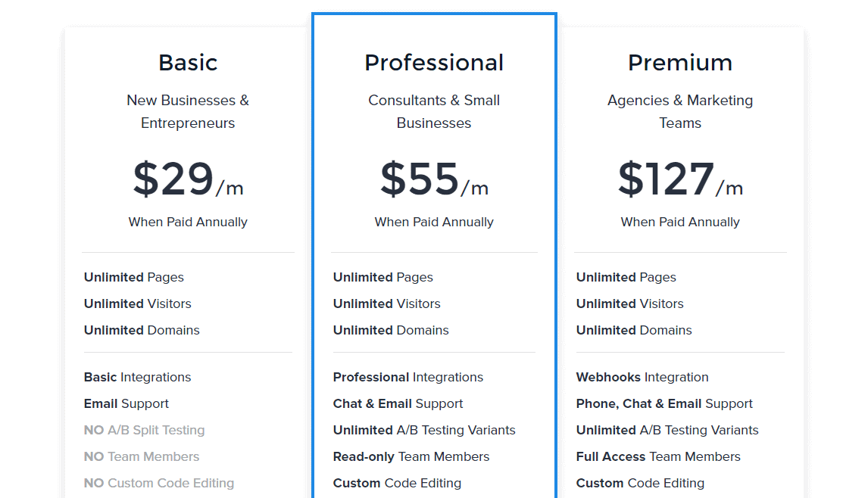Click the $29/m Basic price
The image size is (868, 498).
pyautogui.click(x=188, y=179)
